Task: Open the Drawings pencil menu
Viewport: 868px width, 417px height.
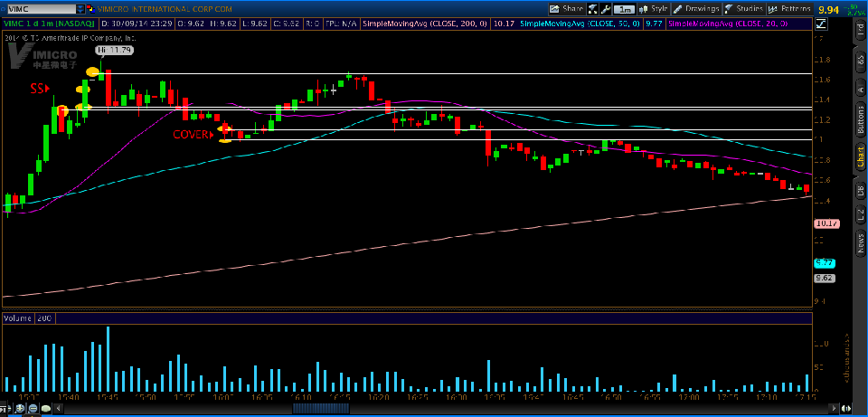Action: [x=696, y=9]
